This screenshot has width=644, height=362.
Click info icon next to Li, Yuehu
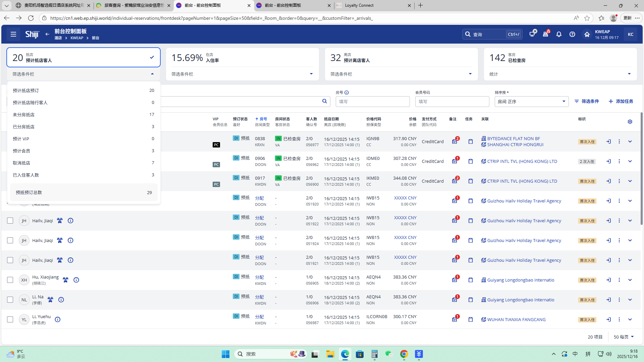(x=58, y=319)
